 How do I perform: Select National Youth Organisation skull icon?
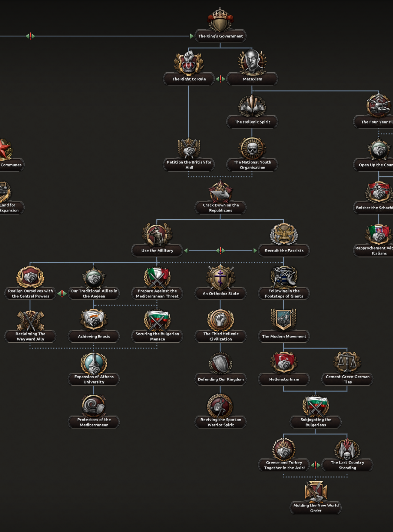coord(252,148)
